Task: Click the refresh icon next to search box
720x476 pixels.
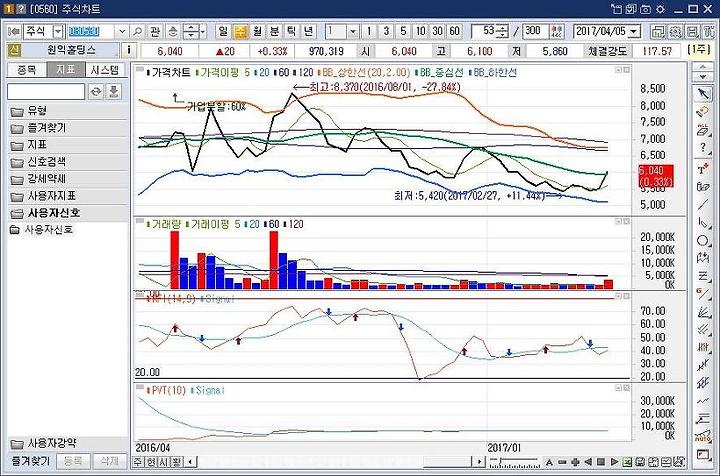Action: click(x=96, y=91)
